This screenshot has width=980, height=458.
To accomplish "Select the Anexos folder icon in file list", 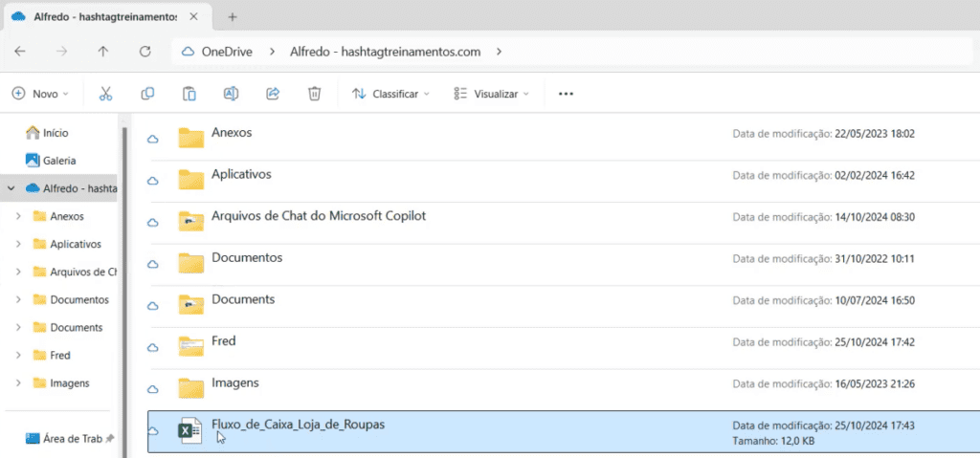I will (x=191, y=138).
